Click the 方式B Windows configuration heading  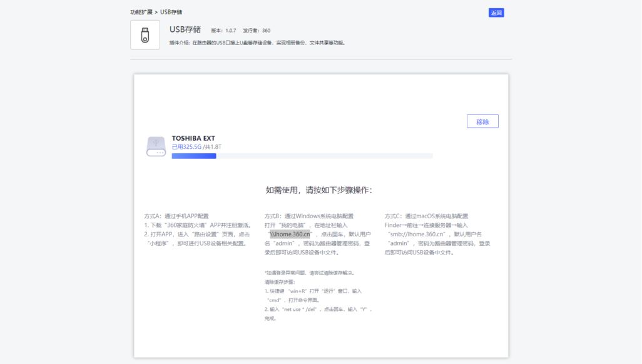click(308, 216)
